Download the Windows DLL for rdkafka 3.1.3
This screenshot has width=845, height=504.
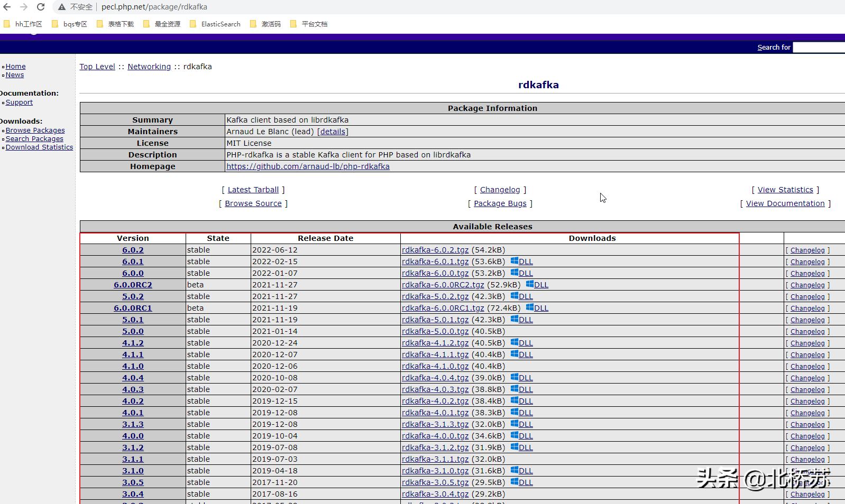click(522, 424)
